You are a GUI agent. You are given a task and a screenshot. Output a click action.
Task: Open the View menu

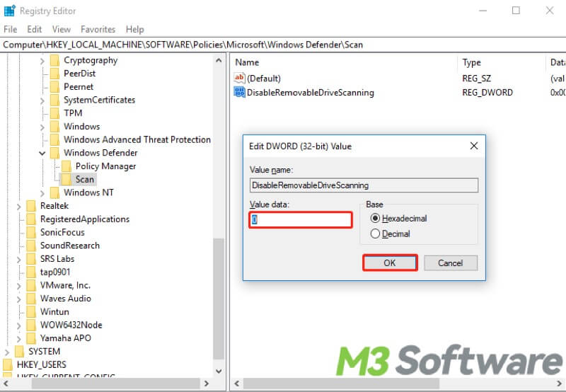point(61,29)
